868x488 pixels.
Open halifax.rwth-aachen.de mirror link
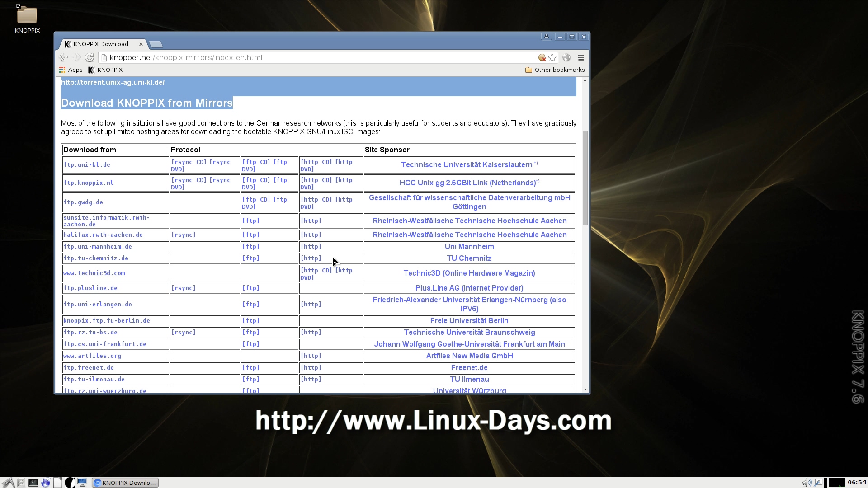coord(103,235)
